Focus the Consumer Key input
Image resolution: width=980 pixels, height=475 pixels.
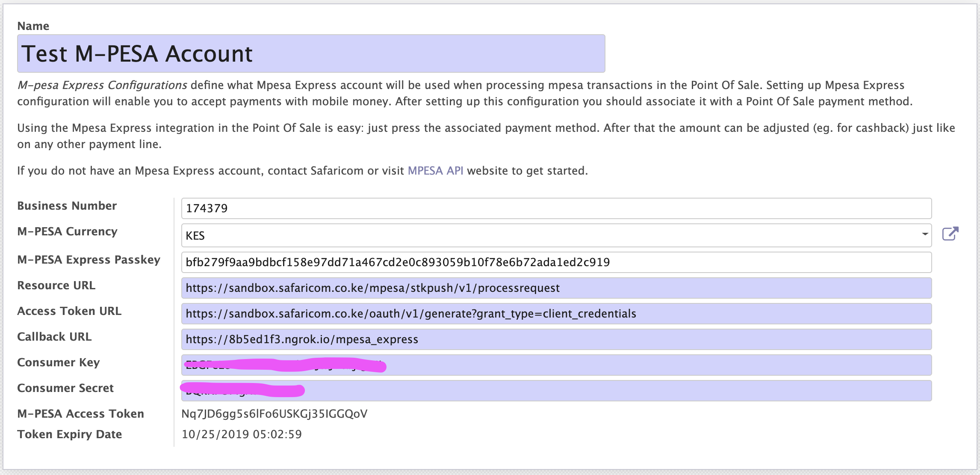pos(556,365)
